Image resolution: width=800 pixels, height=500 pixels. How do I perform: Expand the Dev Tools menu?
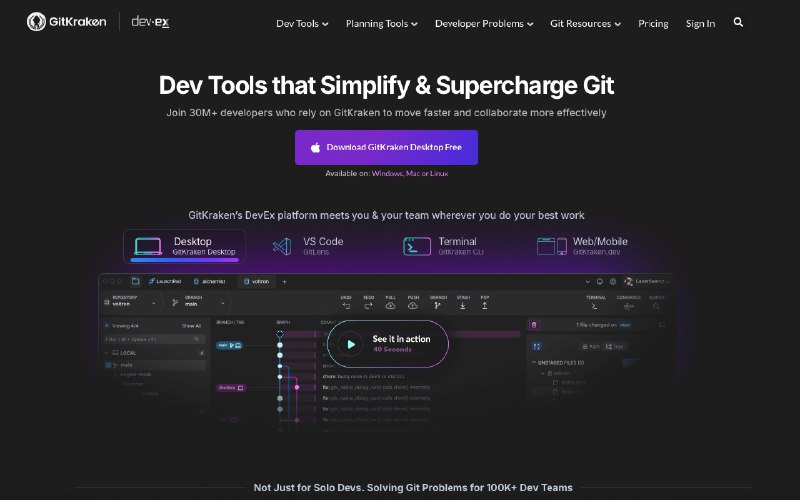tap(302, 23)
